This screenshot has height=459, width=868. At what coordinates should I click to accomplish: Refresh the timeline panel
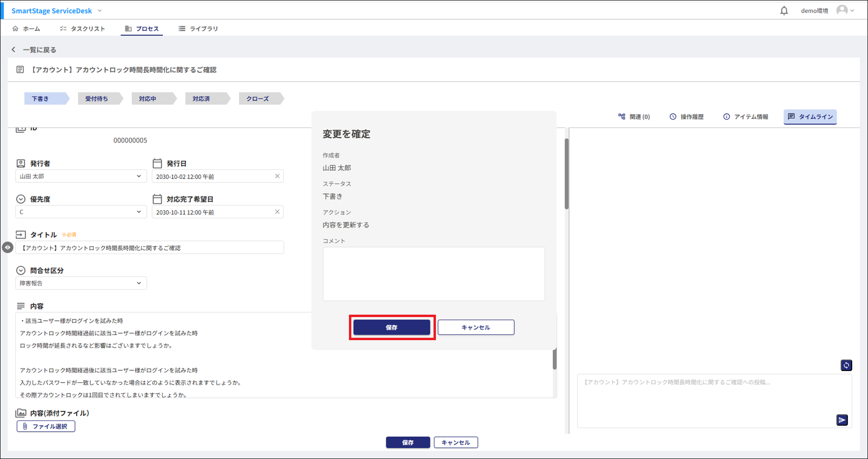pyautogui.click(x=846, y=365)
